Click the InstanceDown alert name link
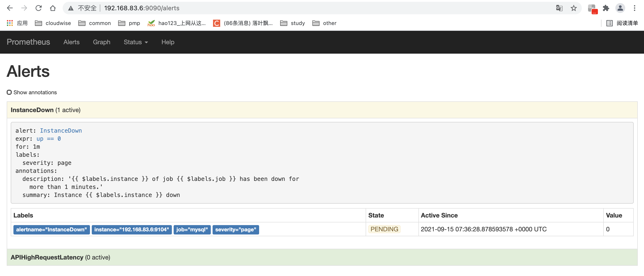This screenshot has height=276, width=644. tap(61, 130)
